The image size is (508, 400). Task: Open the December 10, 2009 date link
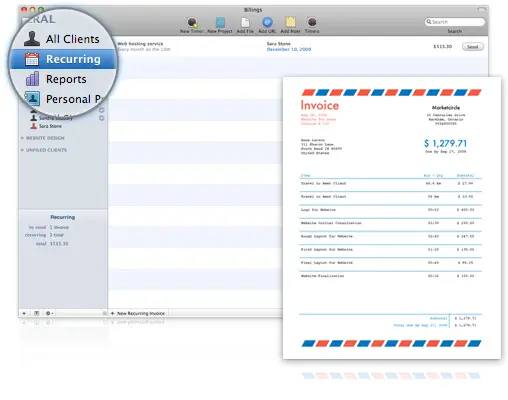pos(289,49)
